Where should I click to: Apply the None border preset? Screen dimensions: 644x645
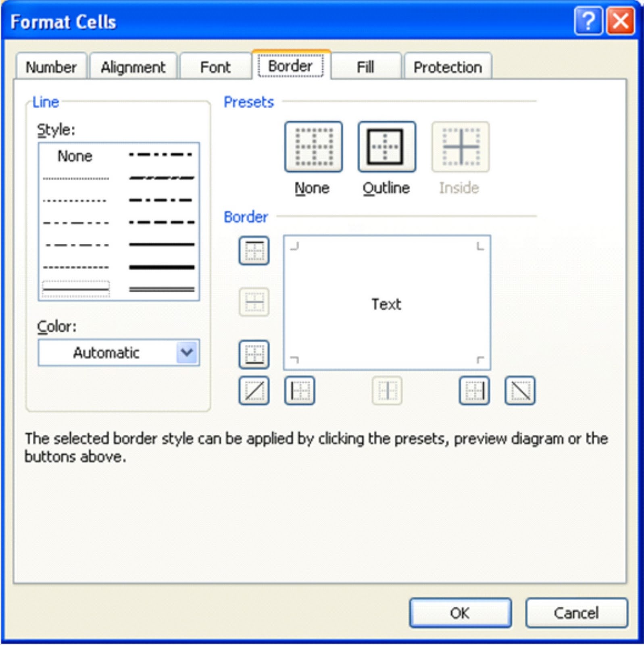[313, 147]
